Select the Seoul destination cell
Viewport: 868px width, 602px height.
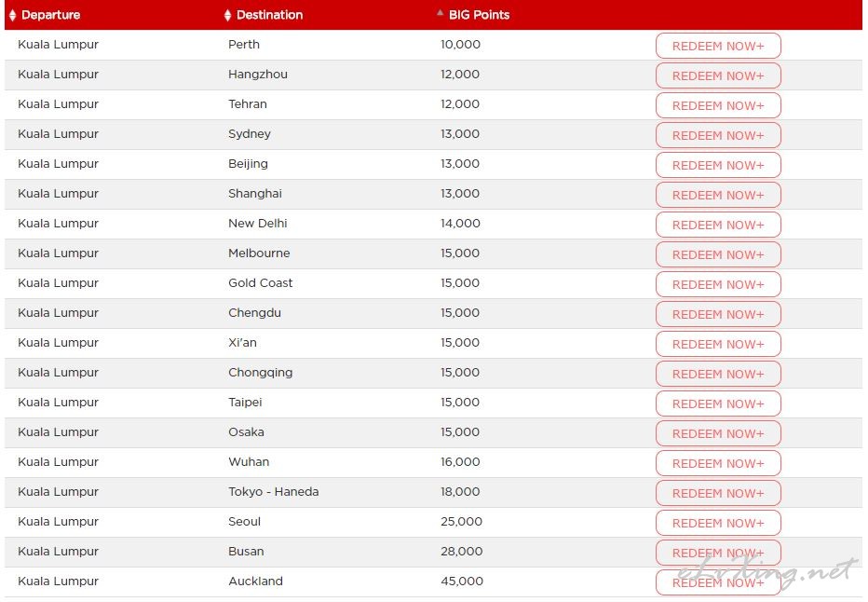click(x=245, y=522)
